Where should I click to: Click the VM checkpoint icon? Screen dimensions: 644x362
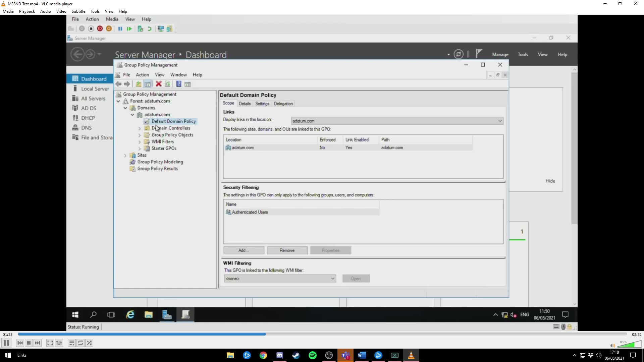click(141, 29)
